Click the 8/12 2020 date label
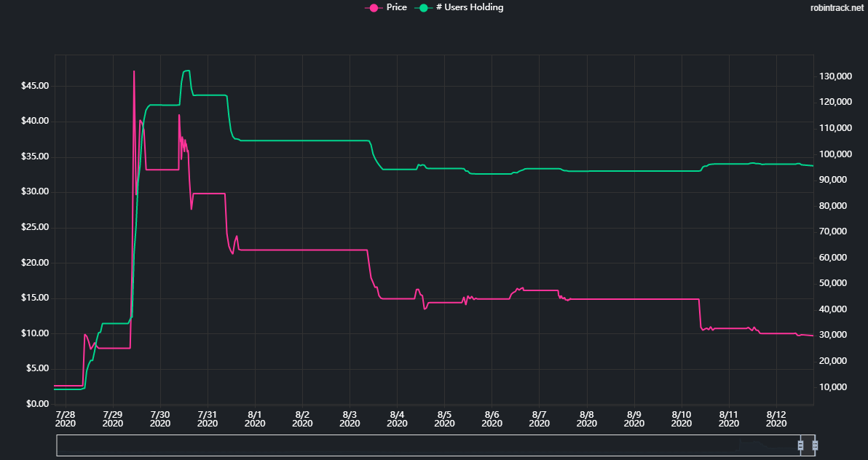This screenshot has height=460, width=868. click(776, 419)
